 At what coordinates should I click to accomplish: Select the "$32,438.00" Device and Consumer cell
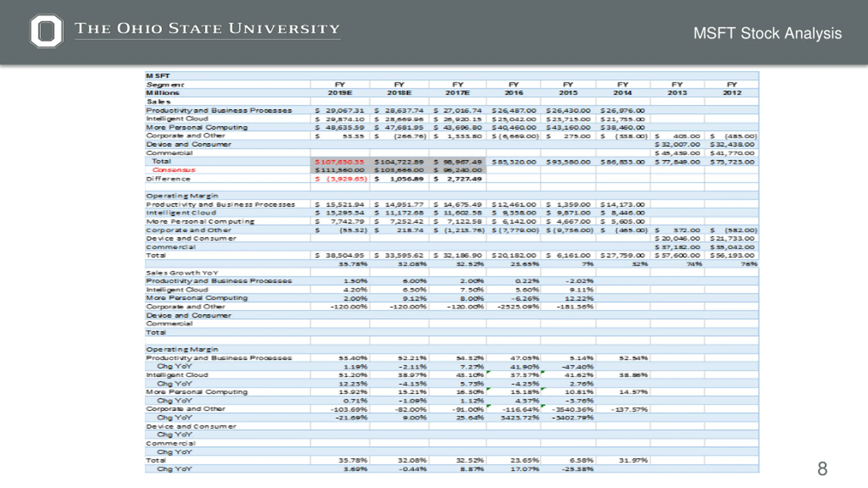(732, 144)
